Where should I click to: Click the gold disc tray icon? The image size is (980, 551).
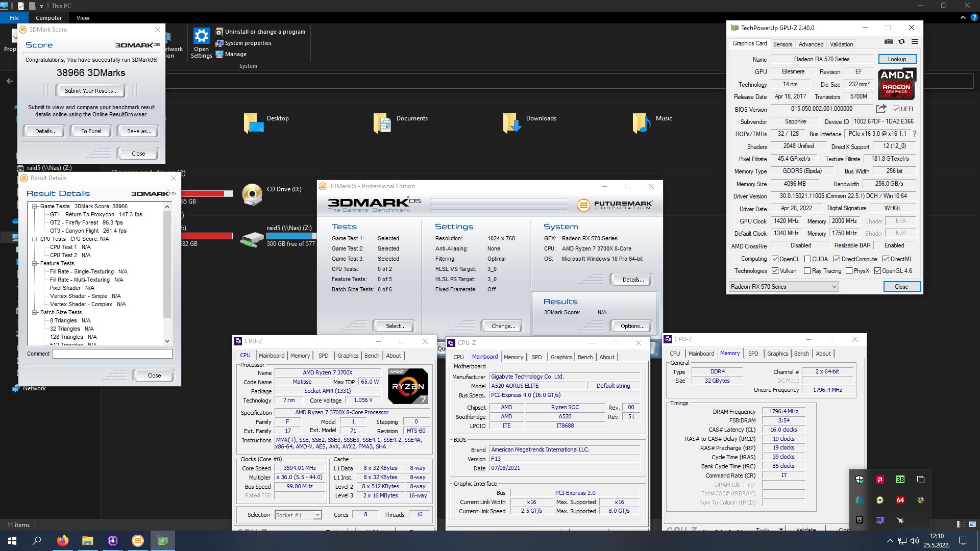coord(880,500)
